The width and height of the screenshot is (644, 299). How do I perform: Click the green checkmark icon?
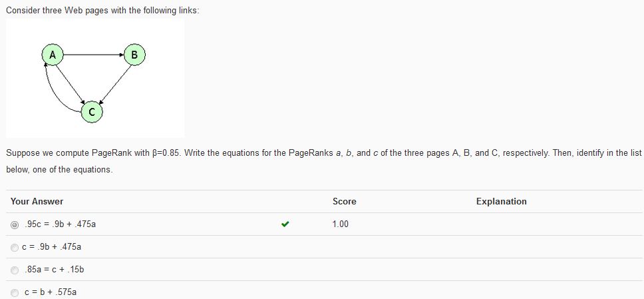285,224
